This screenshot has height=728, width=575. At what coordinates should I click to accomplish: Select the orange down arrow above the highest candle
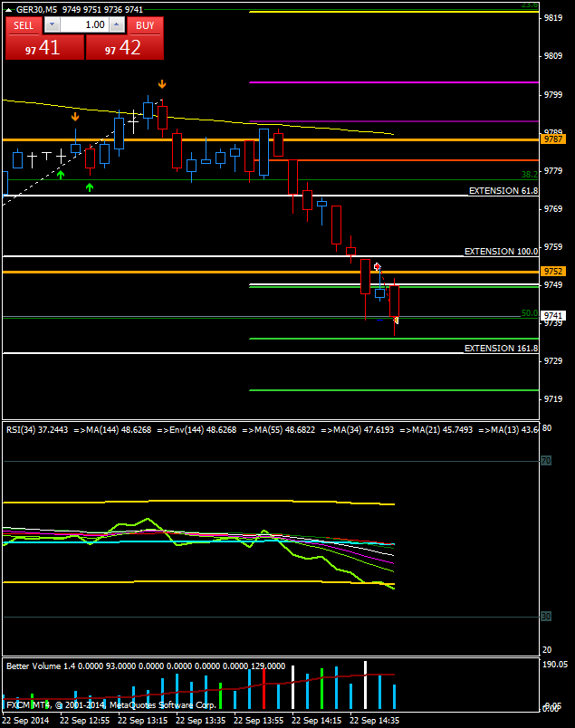[x=162, y=84]
